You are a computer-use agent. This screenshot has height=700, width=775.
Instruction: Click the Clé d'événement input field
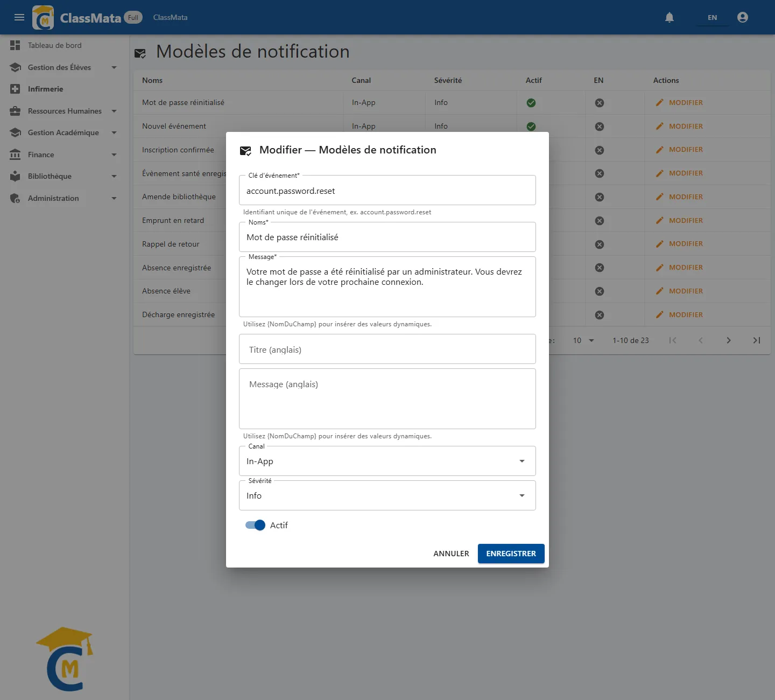click(387, 191)
